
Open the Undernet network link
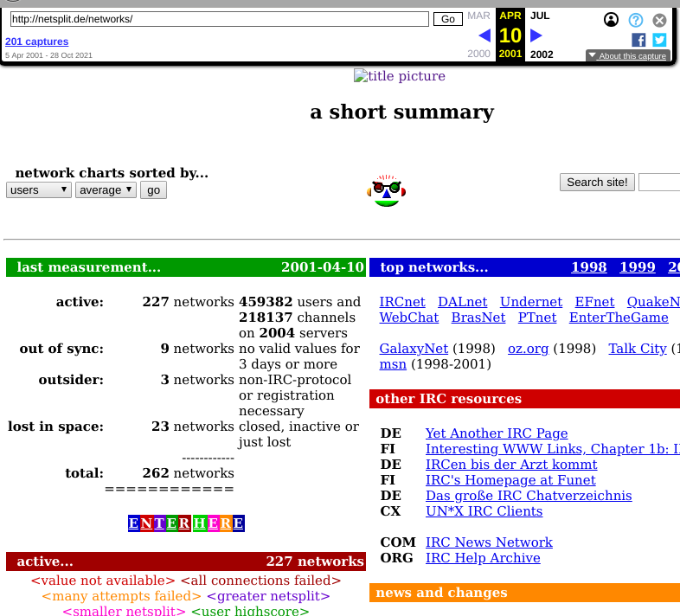[531, 302]
